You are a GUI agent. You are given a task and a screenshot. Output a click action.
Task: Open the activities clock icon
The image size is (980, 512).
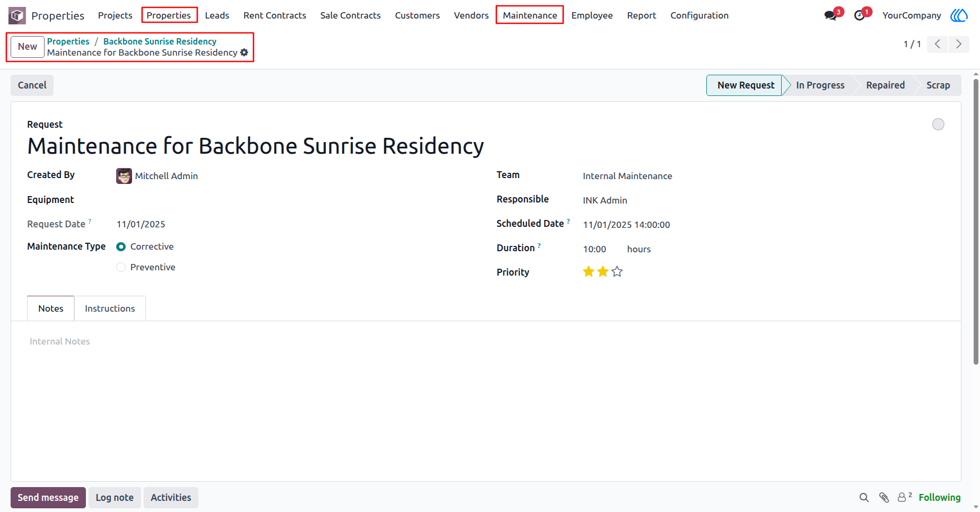coord(859,15)
